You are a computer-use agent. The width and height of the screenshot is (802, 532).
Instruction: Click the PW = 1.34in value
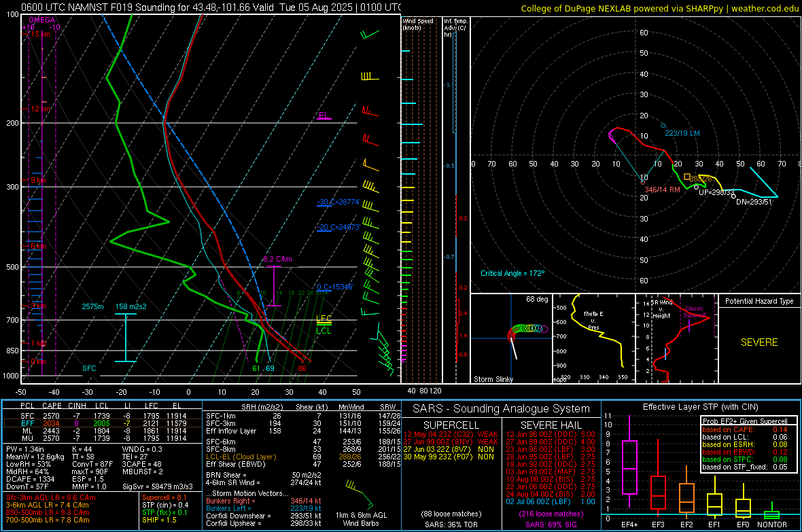(25, 449)
